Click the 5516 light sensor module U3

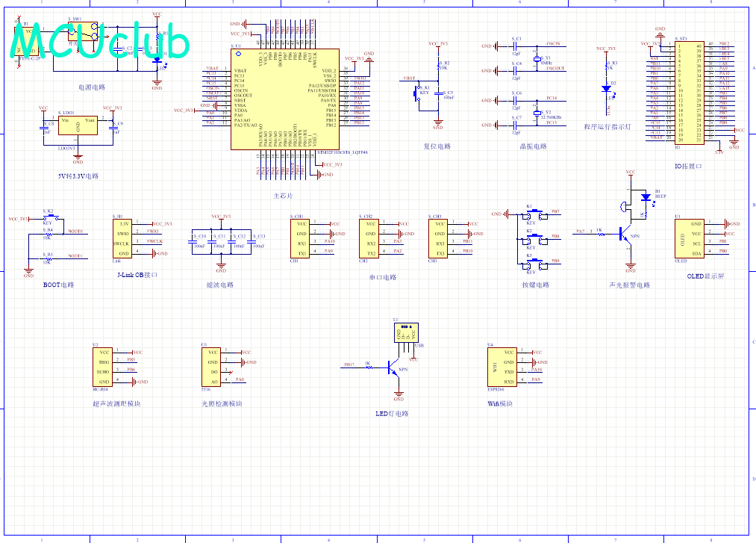tap(211, 367)
